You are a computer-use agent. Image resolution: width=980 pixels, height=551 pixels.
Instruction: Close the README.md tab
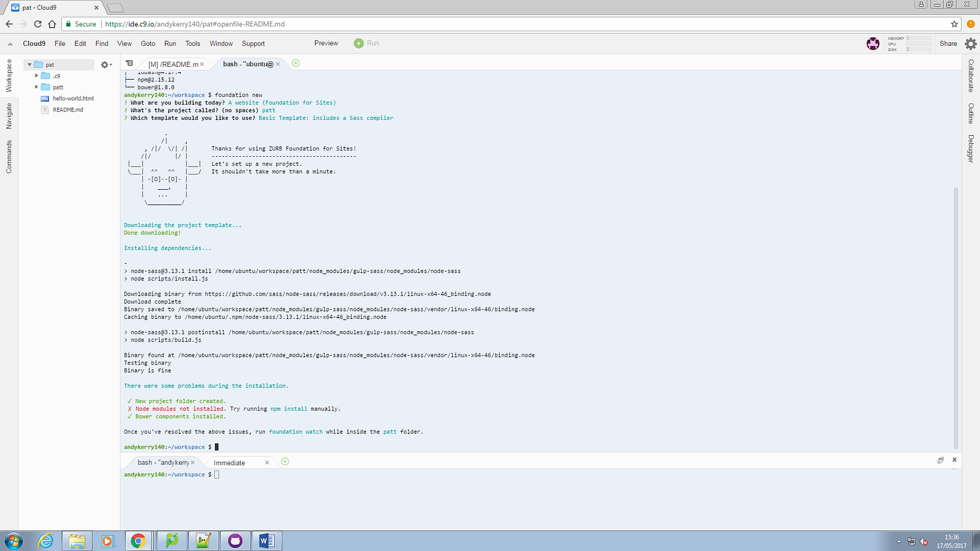pyautogui.click(x=202, y=64)
